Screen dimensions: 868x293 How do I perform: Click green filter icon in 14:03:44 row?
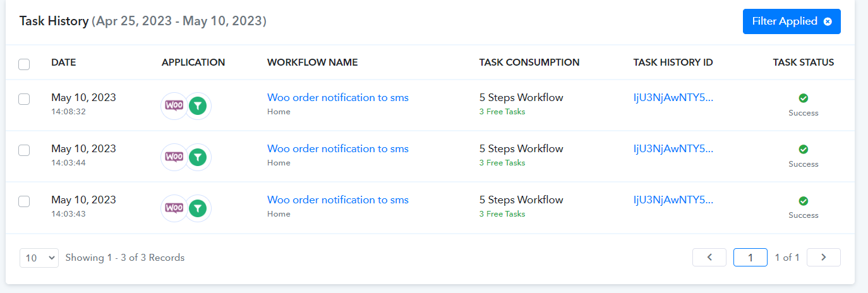point(198,157)
